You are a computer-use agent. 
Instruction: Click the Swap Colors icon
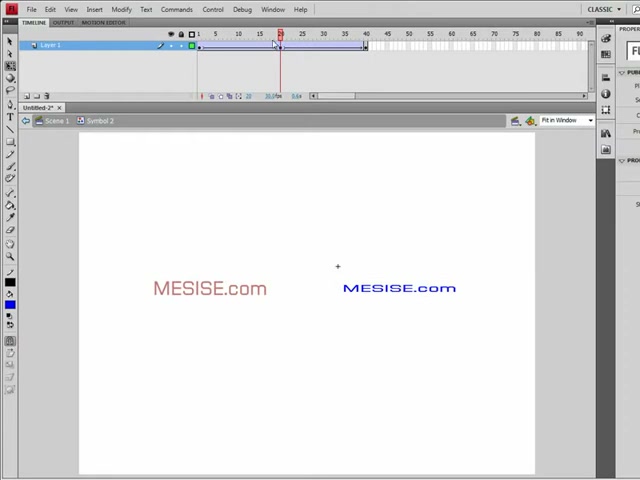pyautogui.click(x=10, y=325)
